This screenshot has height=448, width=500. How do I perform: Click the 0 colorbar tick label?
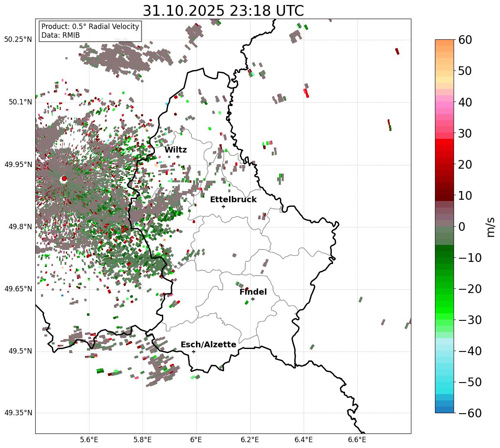[x=462, y=226]
